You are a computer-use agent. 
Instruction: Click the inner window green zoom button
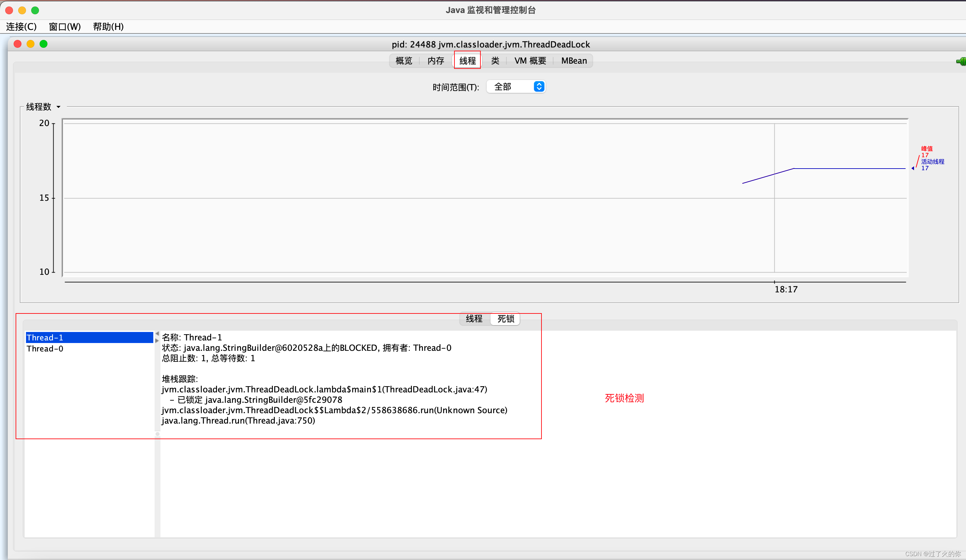pyautogui.click(x=44, y=44)
